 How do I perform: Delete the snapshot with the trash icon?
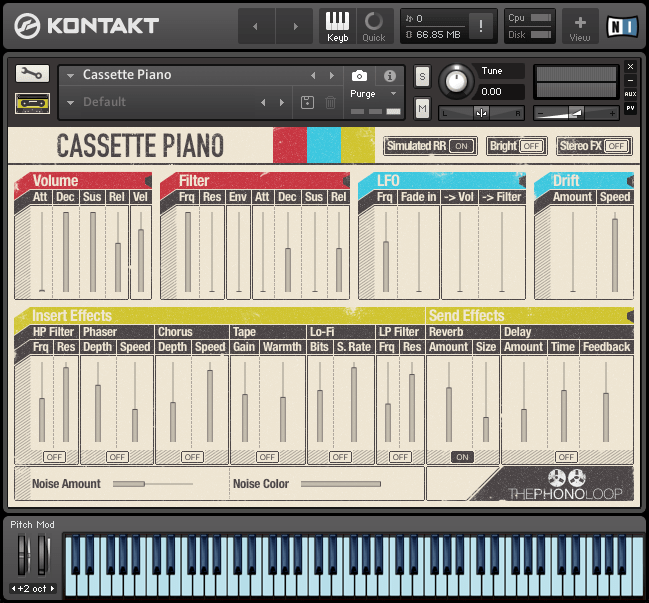coord(330,102)
